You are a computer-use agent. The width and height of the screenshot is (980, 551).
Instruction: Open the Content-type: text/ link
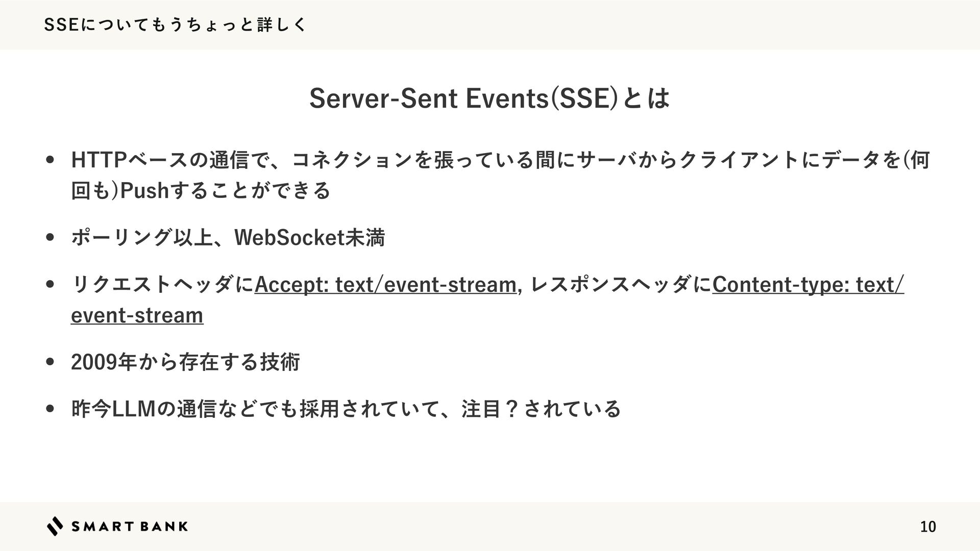[808, 284]
